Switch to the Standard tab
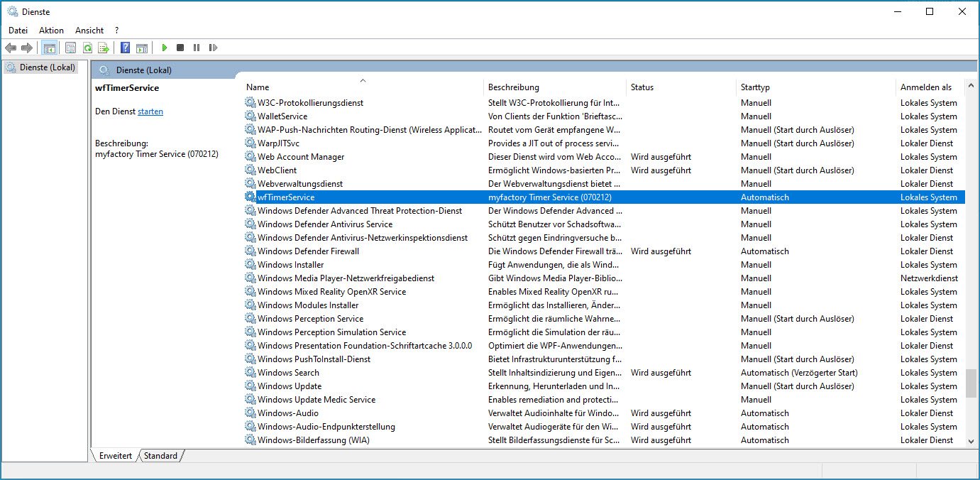This screenshot has height=480, width=980. click(x=160, y=456)
